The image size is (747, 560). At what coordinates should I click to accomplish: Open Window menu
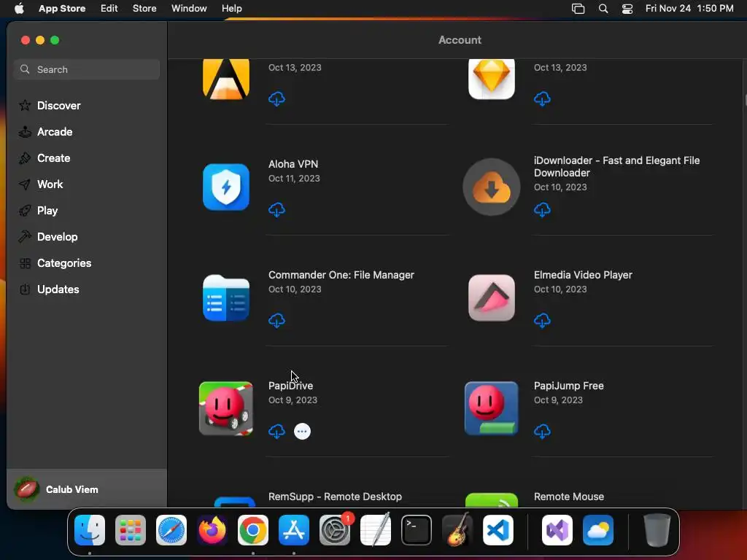[x=189, y=9]
